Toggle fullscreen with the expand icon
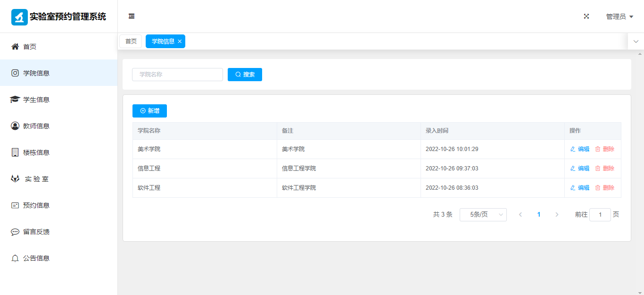 coord(586,16)
